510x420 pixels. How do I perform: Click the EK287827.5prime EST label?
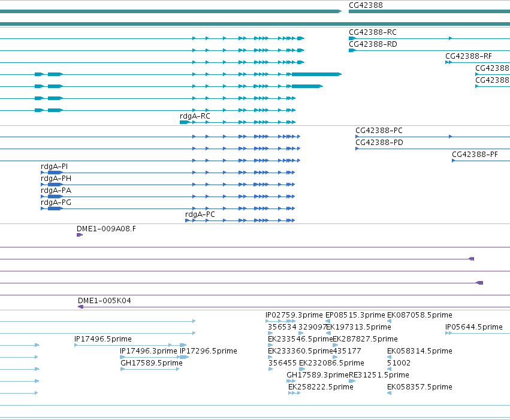tap(365, 339)
